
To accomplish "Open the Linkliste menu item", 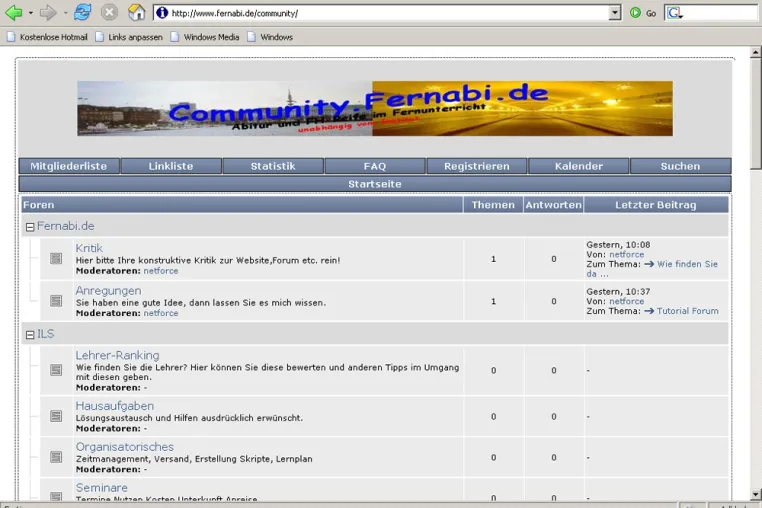I will point(171,166).
